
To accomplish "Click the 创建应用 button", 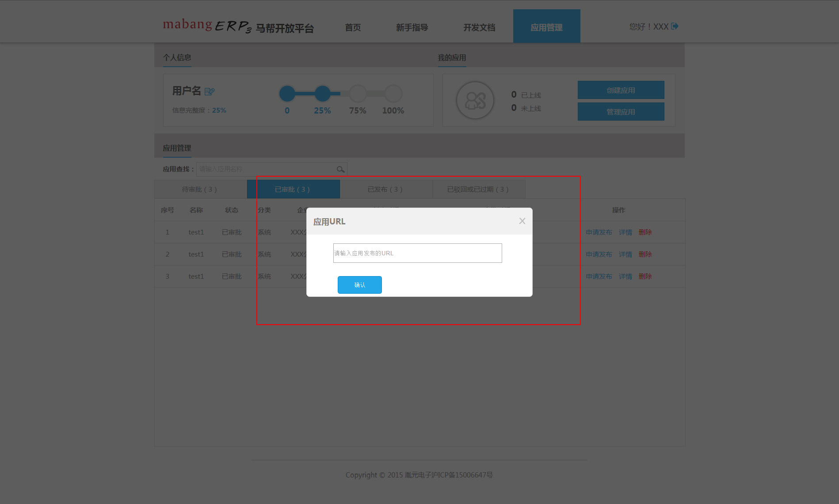I will point(621,90).
